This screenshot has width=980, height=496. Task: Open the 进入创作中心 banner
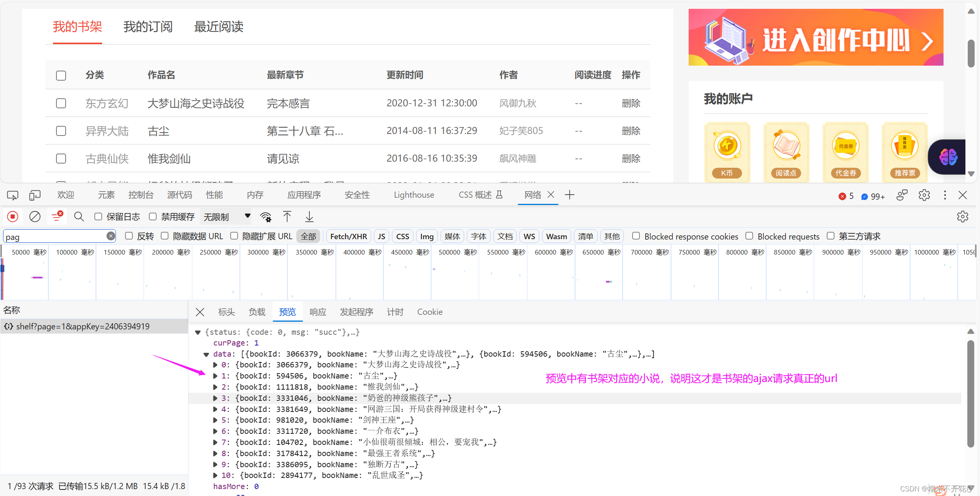pos(815,37)
